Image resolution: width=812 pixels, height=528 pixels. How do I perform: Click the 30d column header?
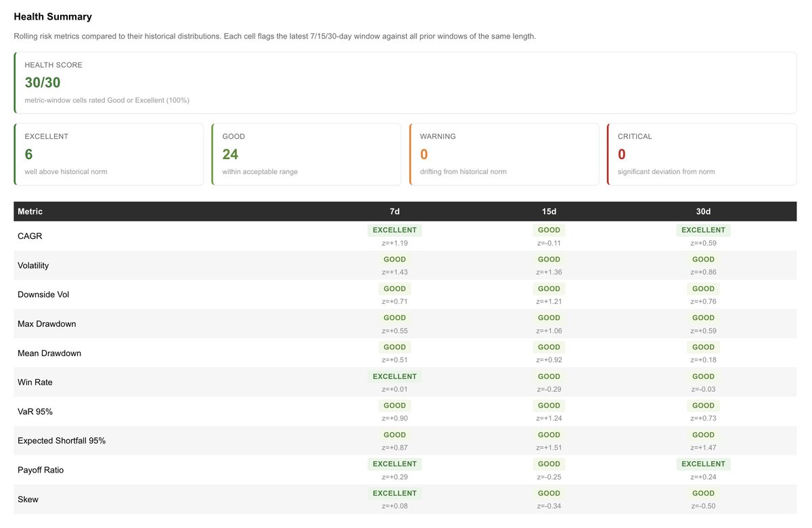[703, 211]
